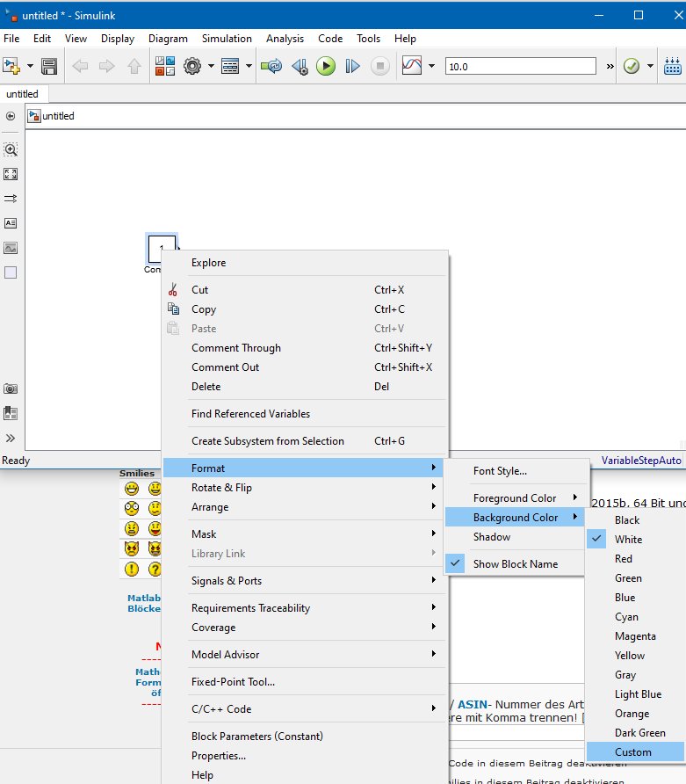This screenshot has width=686, height=784.
Task: Open the New Model dropdown arrow
Action: tap(31, 66)
